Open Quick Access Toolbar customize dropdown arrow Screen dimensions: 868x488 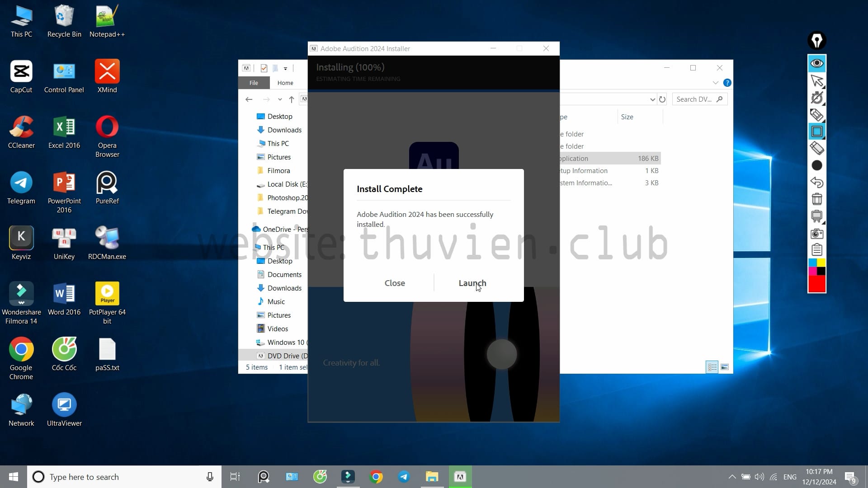pos(285,69)
